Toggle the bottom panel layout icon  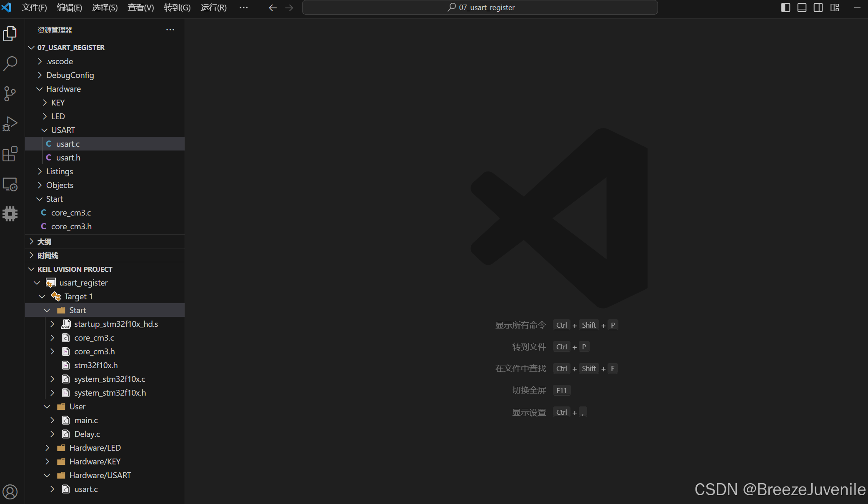[x=802, y=8]
